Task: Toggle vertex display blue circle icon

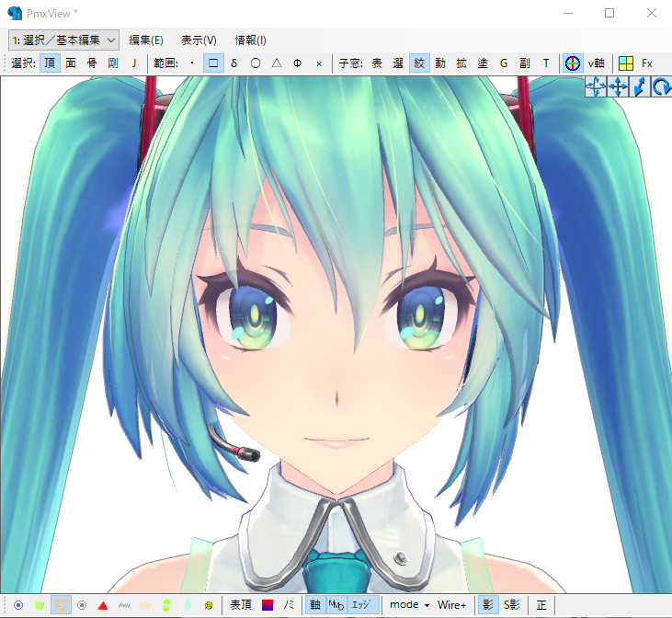Action: coord(18,605)
